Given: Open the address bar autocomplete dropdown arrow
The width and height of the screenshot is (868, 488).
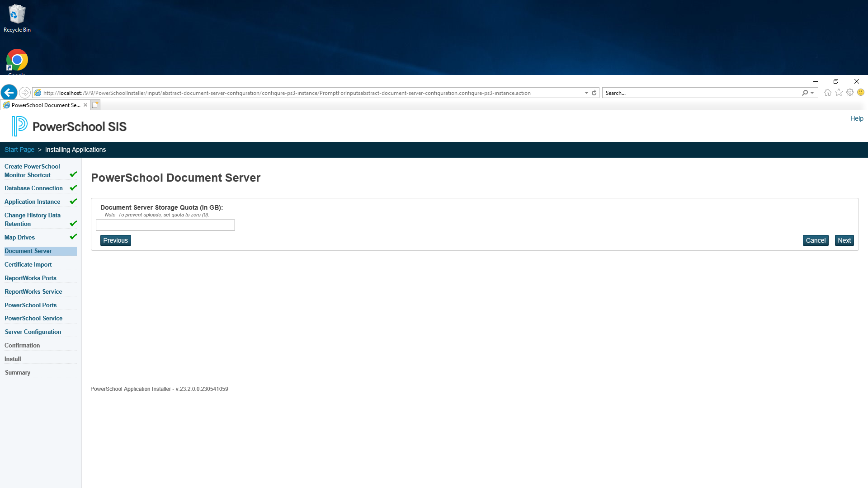Looking at the screenshot, I should tap(586, 93).
